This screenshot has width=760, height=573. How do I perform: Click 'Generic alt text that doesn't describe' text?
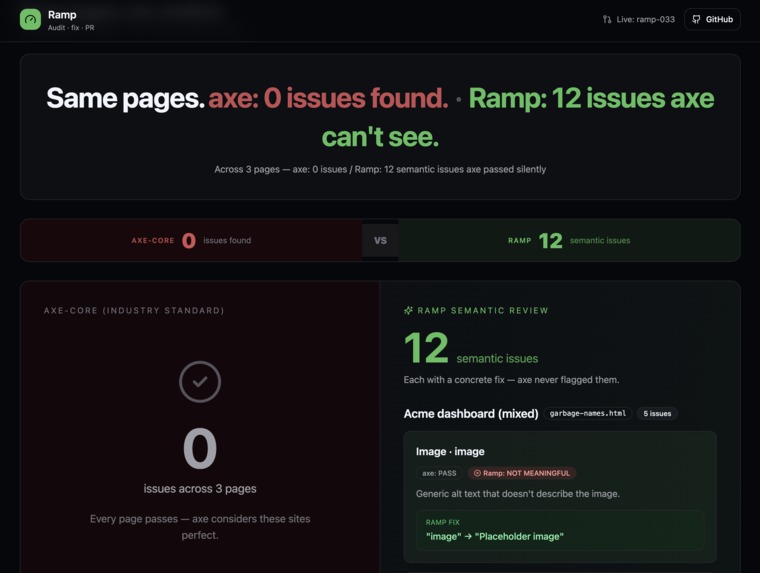click(x=518, y=494)
